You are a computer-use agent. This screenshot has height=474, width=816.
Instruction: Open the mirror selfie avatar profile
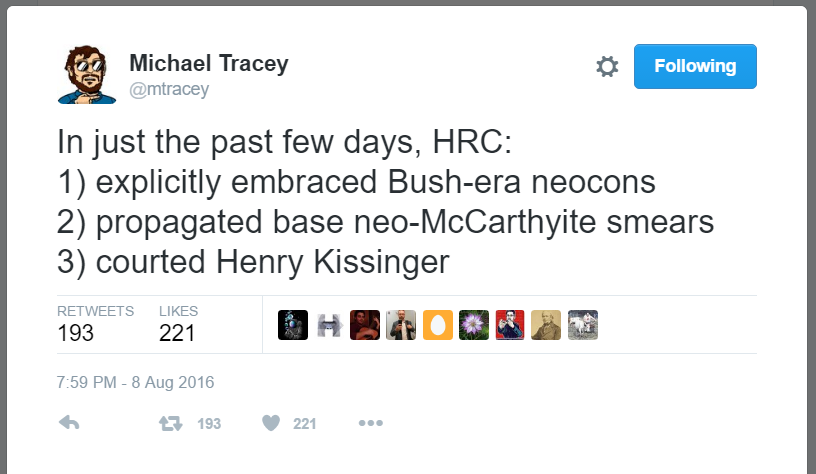click(401, 325)
